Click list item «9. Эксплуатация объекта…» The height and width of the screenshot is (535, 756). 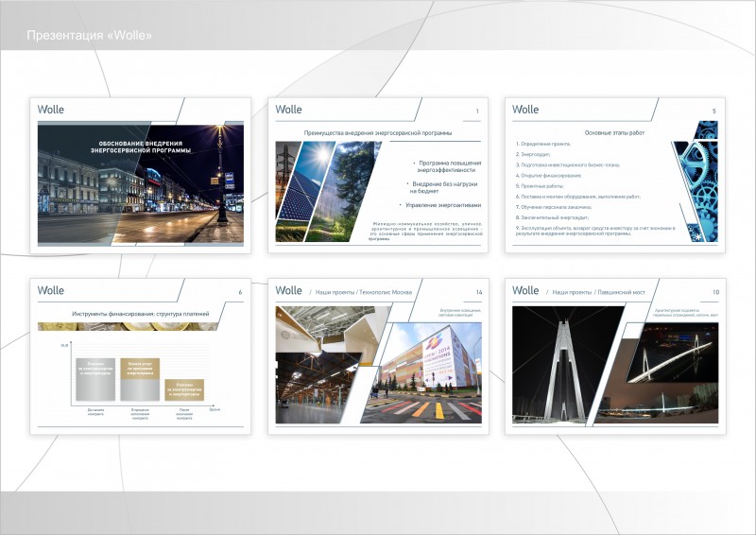[x=595, y=231]
